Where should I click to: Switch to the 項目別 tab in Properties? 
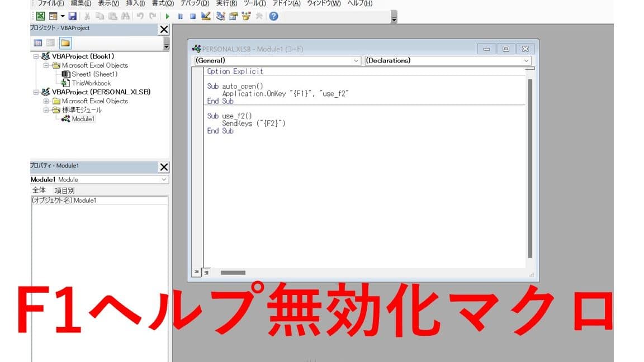pyautogui.click(x=64, y=190)
